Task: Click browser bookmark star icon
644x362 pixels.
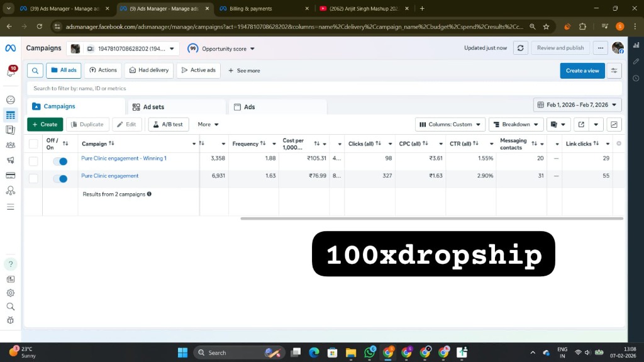Action: pyautogui.click(x=547, y=26)
